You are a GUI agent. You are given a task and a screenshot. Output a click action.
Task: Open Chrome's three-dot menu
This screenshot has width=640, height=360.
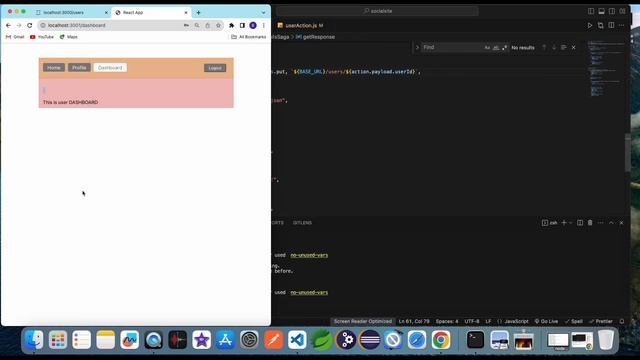264,25
